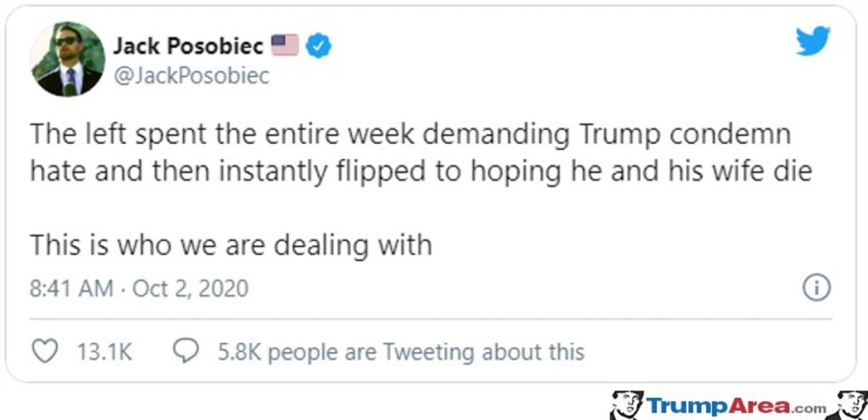Screen dimensions: 868x420
Task: Open the tweet info circle icon
Action: tap(815, 288)
